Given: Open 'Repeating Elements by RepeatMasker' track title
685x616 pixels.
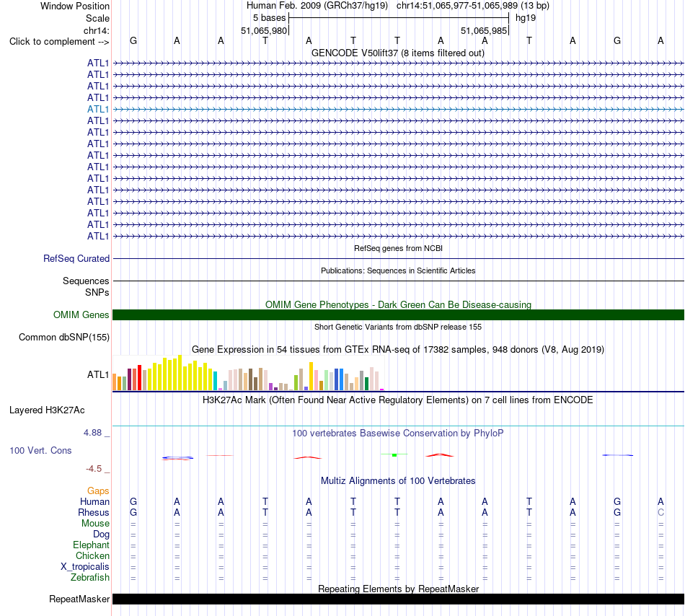Looking at the screenshot, I should (x=398, y=589).
